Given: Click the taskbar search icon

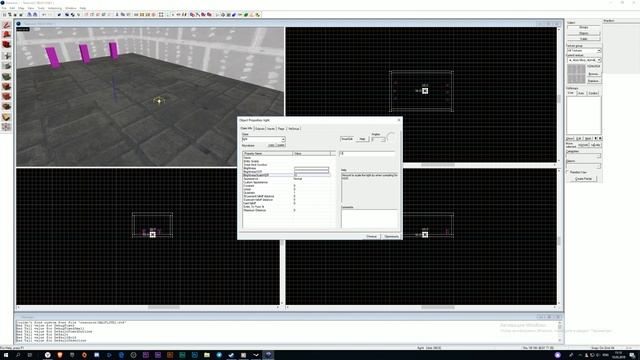Looking at the screenshot, I should (18, 355).
